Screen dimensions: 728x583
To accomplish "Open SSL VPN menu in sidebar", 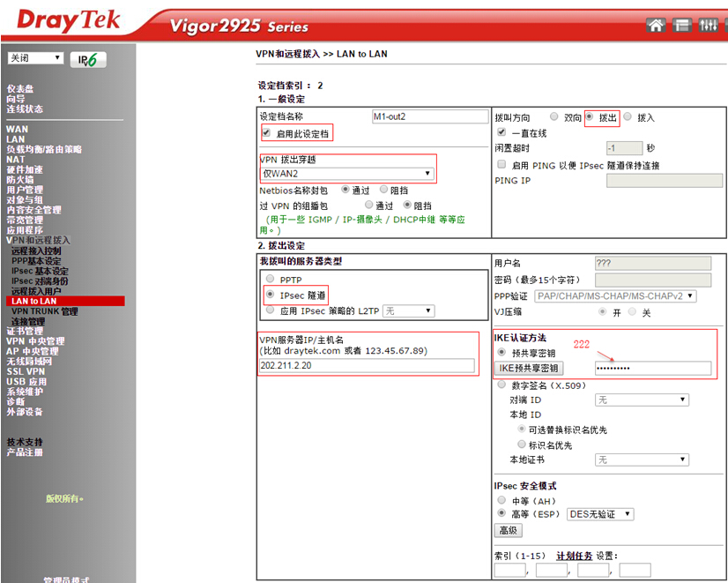I will tap(26, 371).
